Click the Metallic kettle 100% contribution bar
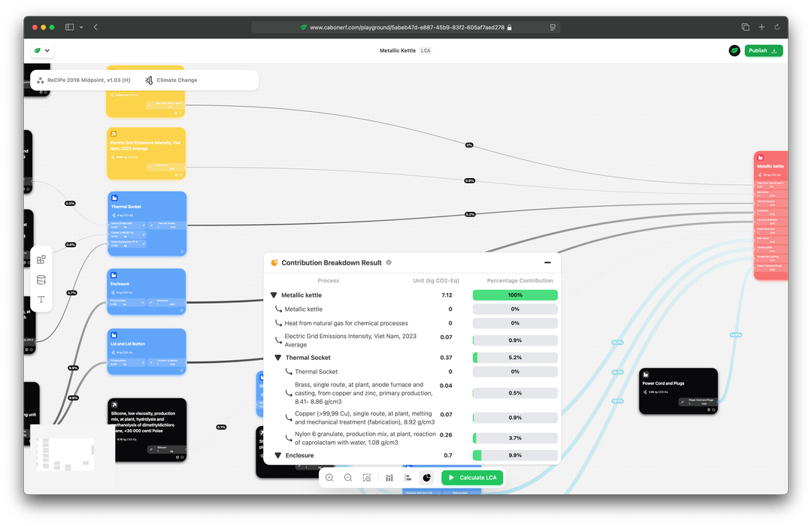This screenshot has height=526, width=812. pyautogui.click(x=515, y=295)
